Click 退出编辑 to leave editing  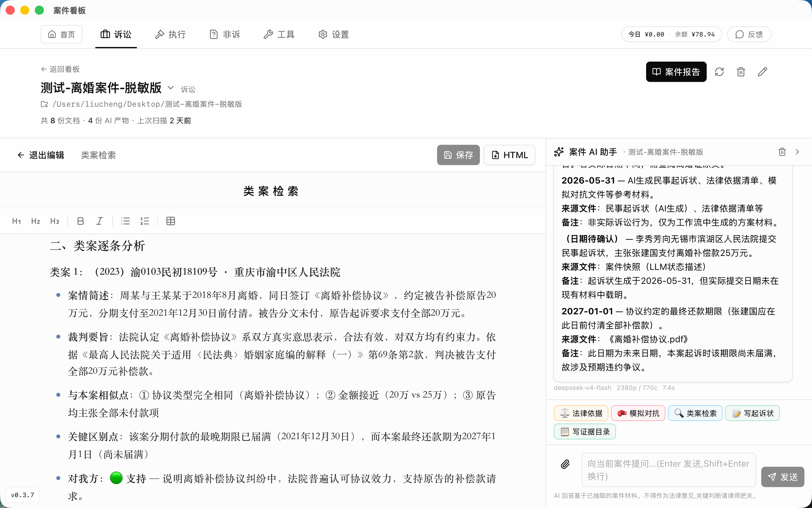coord(41,155)
